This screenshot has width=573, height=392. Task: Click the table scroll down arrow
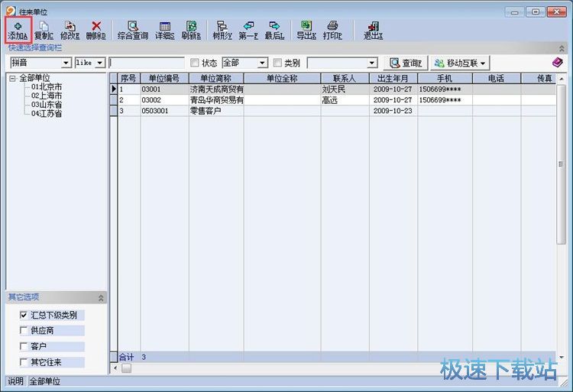coord(562,357)
